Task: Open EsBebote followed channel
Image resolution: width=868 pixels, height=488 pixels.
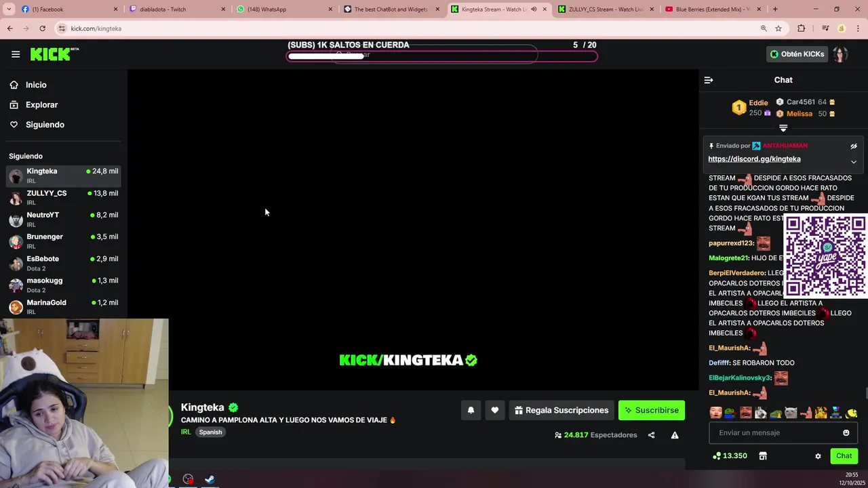Action: pos(64,263)
